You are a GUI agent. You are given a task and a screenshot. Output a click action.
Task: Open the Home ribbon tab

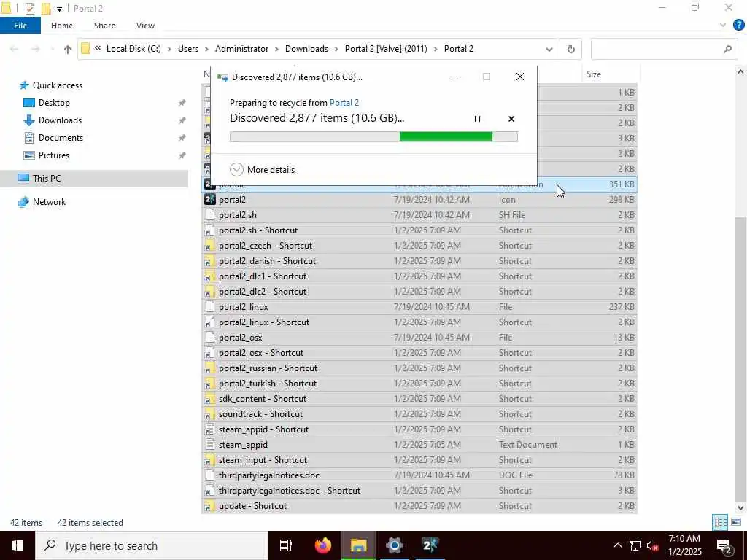coord(62,26)
